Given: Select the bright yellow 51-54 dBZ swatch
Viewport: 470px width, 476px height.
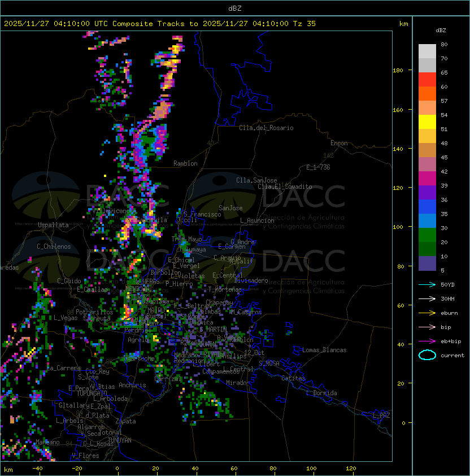Looking at the screenshot, I should 427,122.
